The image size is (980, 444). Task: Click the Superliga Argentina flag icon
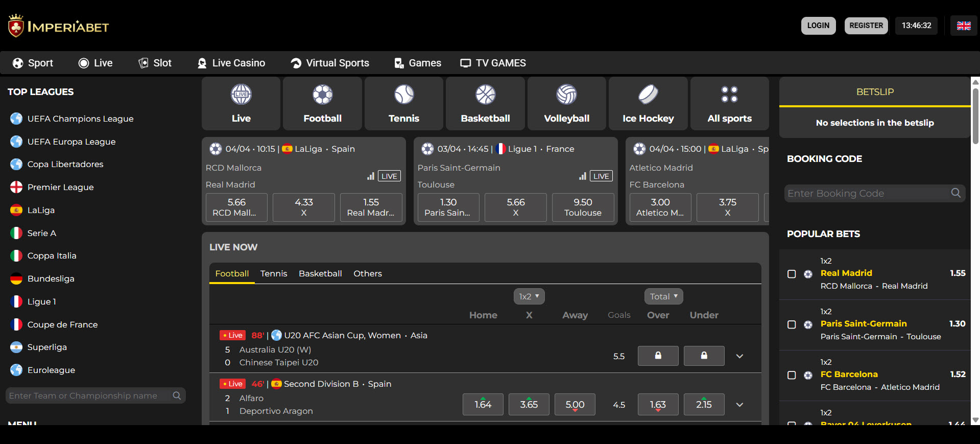[x=16, y=347]
